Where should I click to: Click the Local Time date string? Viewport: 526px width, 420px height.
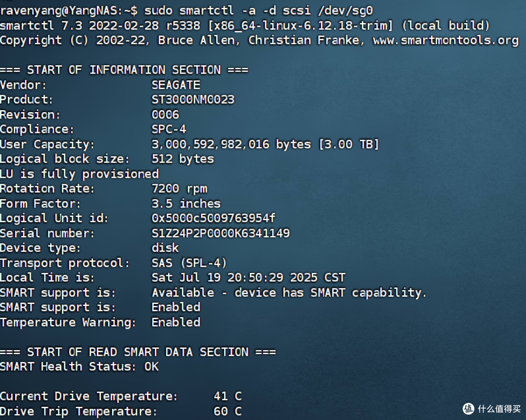(248, 278)
